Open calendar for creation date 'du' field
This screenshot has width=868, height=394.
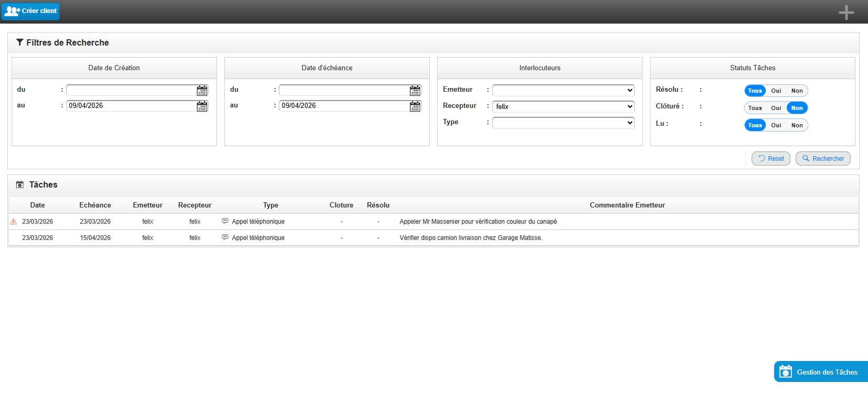point(202,91)
